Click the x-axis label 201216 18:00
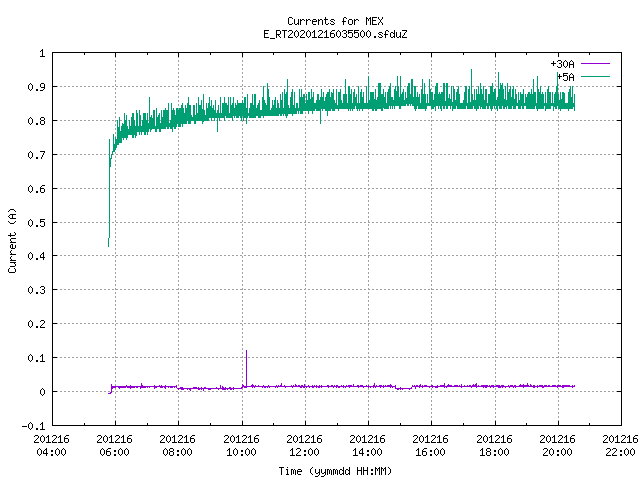 [x=494, y=445]
